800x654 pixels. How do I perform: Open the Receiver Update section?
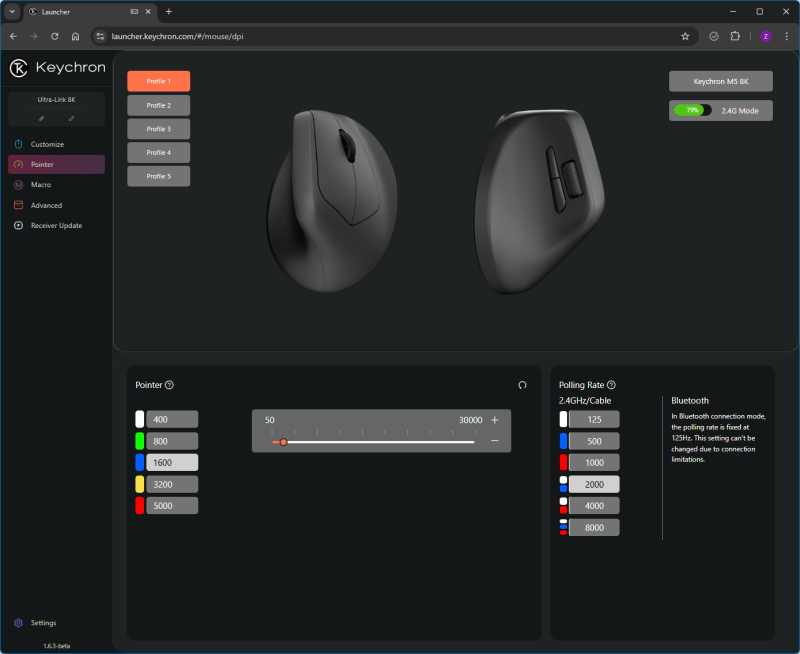click(56, 225)
